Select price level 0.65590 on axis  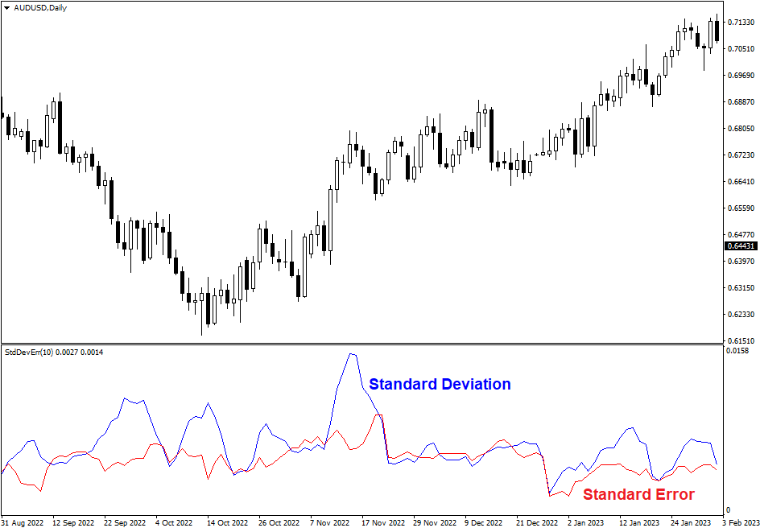[741, 208]
